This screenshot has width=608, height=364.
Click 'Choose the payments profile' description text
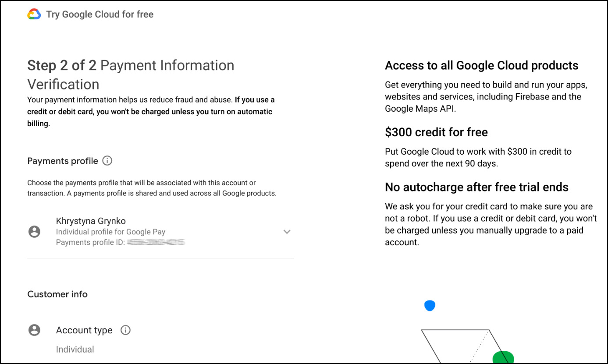point(152,188)
